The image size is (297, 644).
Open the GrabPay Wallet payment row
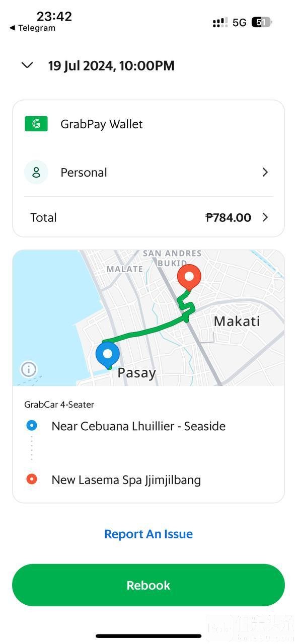148,124
